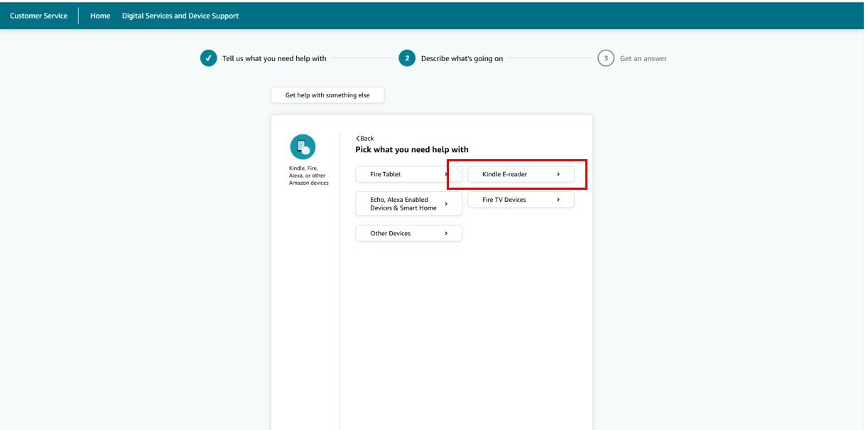
Task: Click "Kindle, Fire, Alexa, or other Amazon devices" label
Action: coord(309,176)
